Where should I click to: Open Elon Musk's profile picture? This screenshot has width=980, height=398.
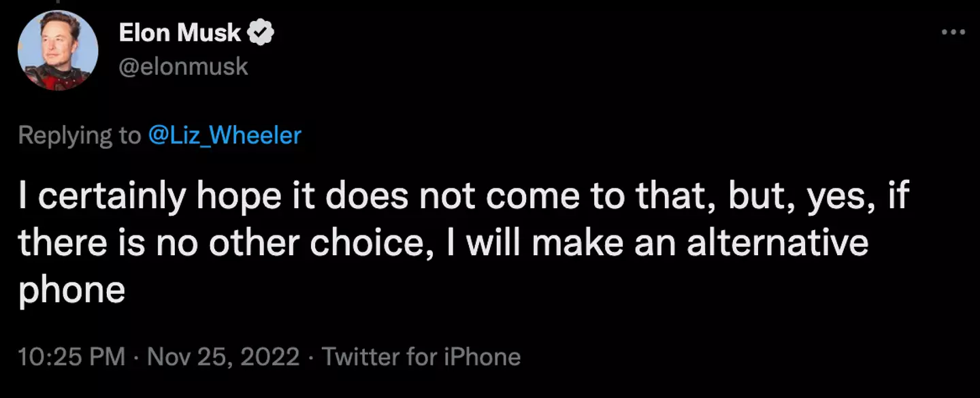58,50
